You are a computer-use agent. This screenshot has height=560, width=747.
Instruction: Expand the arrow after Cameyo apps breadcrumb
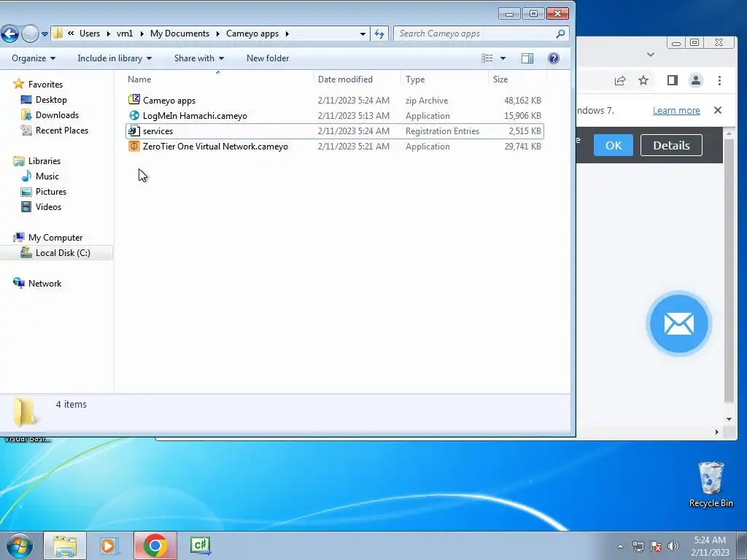pos(287,34)
